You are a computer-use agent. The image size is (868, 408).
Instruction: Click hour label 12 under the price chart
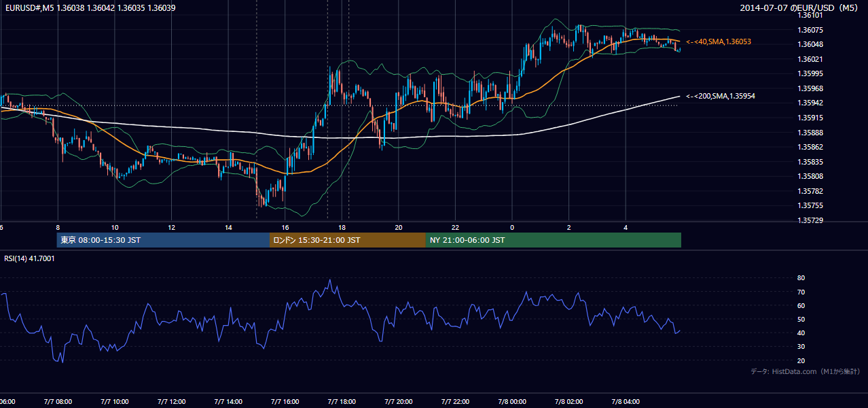(172, 227)
